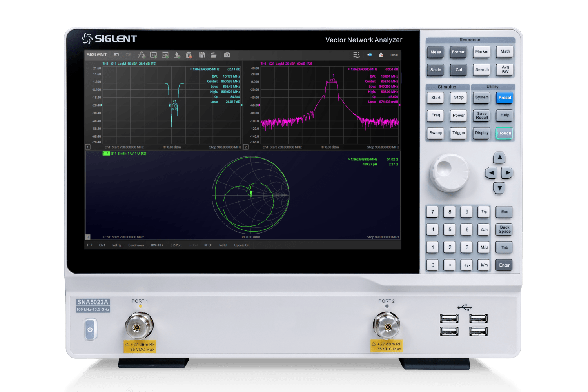This screenshot has width=588, height=392.
Task: Open the IntTrig trigger source selector
Action: (x=117, y=245)
